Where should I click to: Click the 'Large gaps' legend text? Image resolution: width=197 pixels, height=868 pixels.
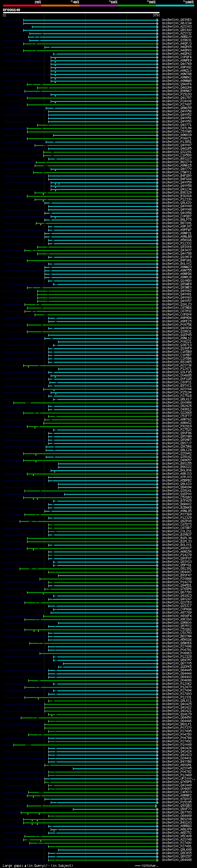click(13, 865)
